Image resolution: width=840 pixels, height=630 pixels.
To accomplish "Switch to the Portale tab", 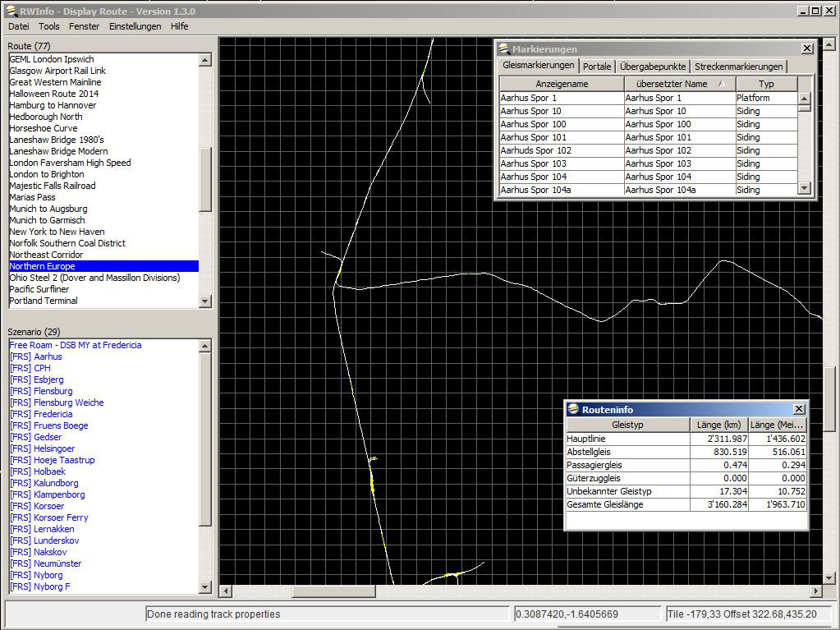I will (597, 67).
